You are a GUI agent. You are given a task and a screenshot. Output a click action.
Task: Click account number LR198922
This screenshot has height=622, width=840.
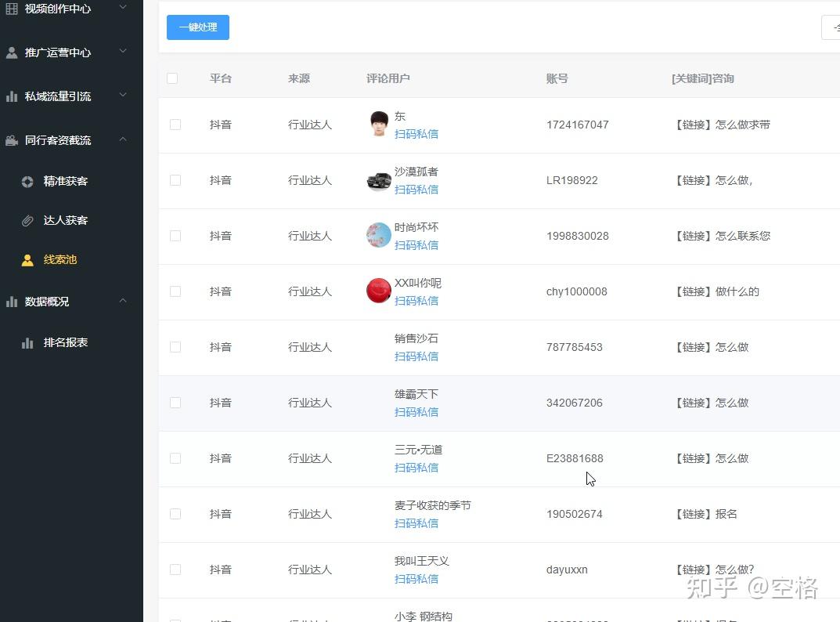tap(572, 181)
